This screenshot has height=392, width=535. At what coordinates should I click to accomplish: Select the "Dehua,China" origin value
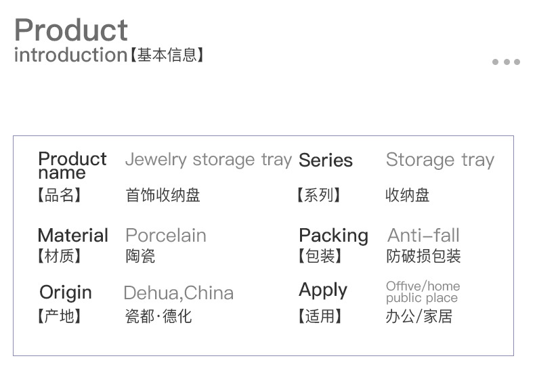[x=178, y=293]
